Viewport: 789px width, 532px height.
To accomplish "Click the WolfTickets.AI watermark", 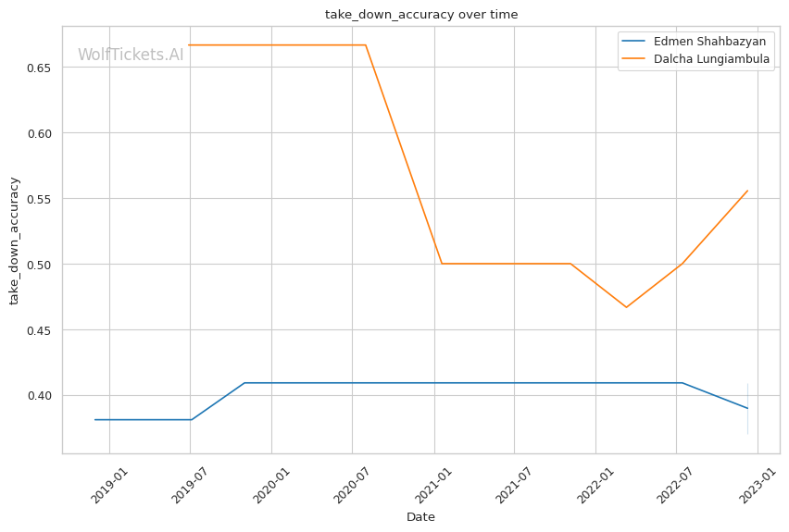I will (131, 55).
